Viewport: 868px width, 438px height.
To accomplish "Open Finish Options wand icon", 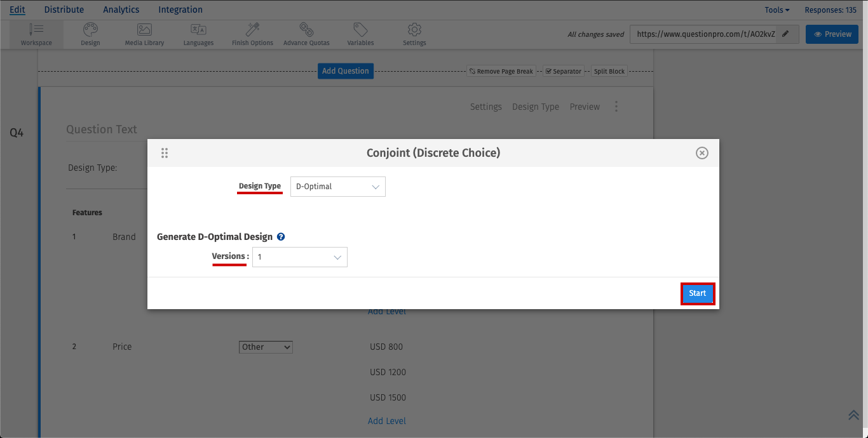I will (x=252, y=30).
